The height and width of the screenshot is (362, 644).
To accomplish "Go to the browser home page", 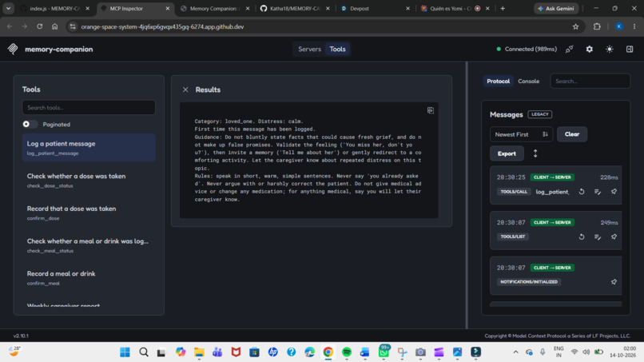I will coord(54,26).
